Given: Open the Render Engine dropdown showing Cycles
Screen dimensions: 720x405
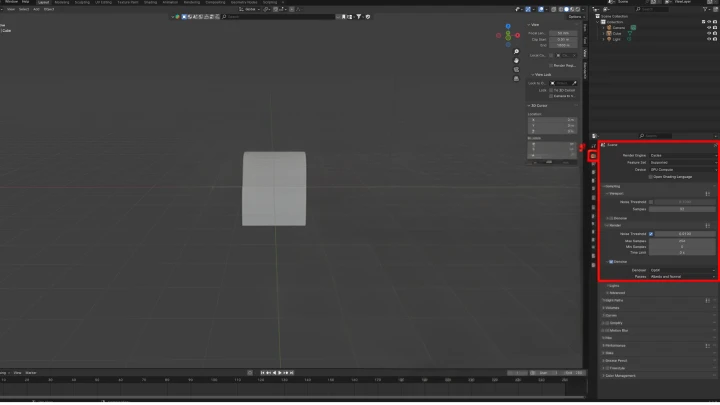Looking at the screenshot, I should (683, 156).
